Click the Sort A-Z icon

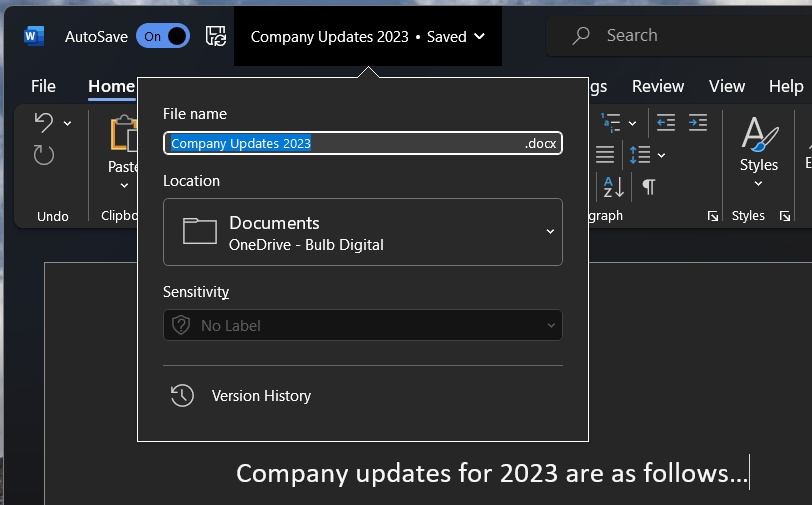pos(614,187)
